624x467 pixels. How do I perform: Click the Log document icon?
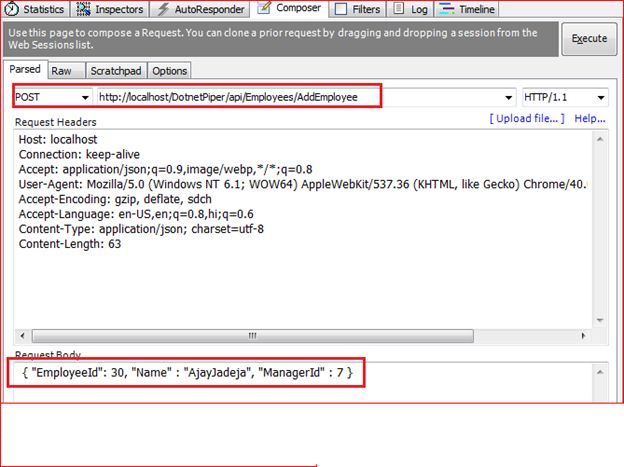pos(398,8)
